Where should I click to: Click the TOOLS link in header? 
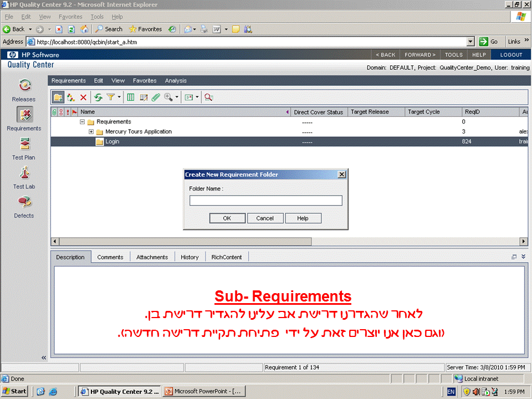point(454,55)
